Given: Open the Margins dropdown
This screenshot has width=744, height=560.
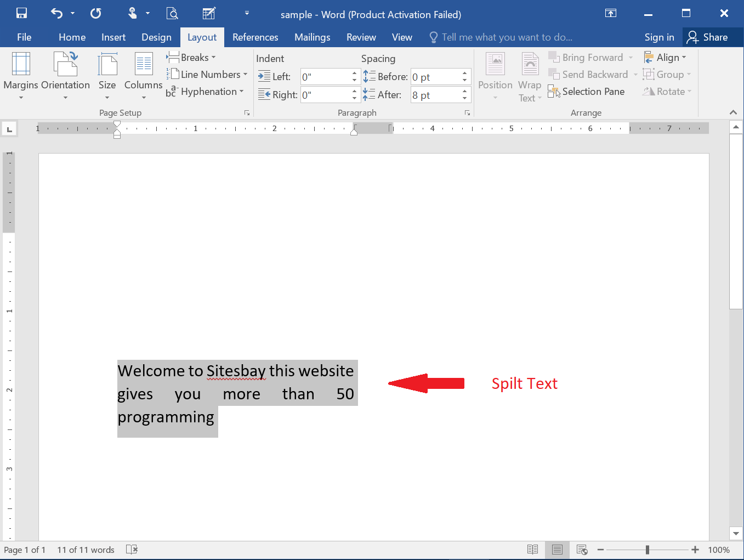Looking at the screenshot, I should click(21, 76).
